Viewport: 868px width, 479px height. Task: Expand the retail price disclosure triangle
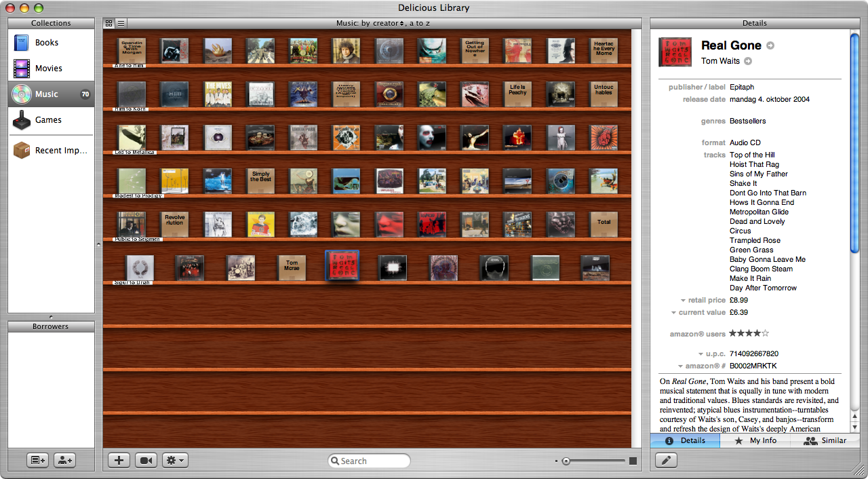683,300
